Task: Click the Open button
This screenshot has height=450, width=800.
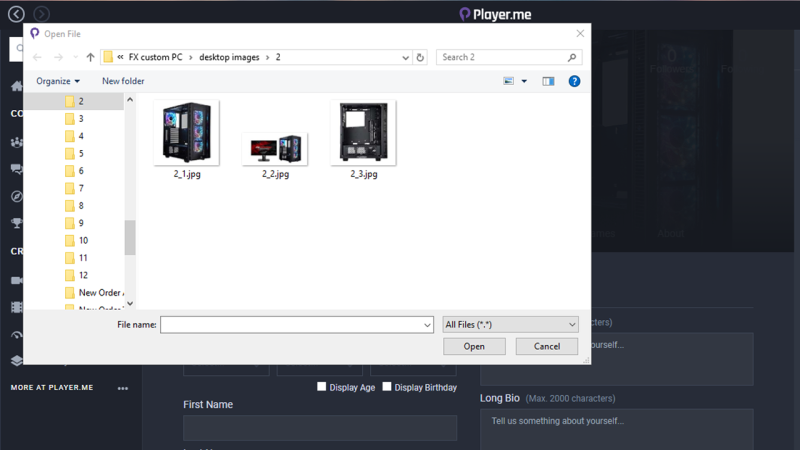Action: pos(474,346)
